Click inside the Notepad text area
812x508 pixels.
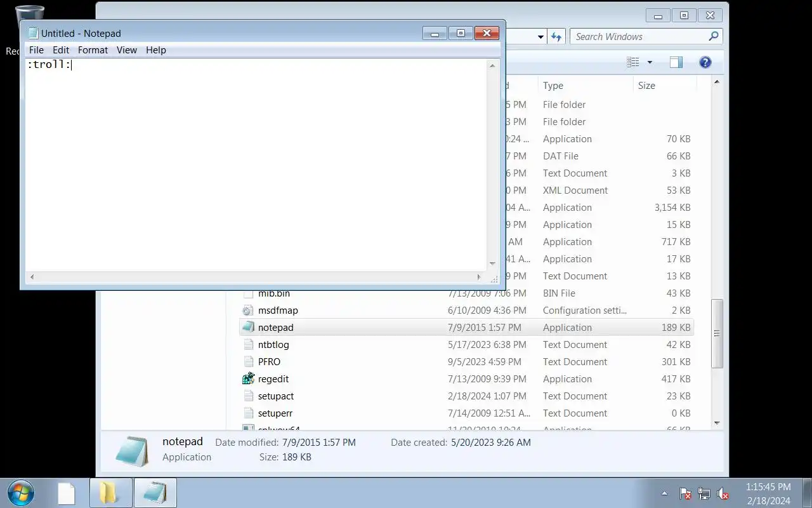[x=256, y=165]
